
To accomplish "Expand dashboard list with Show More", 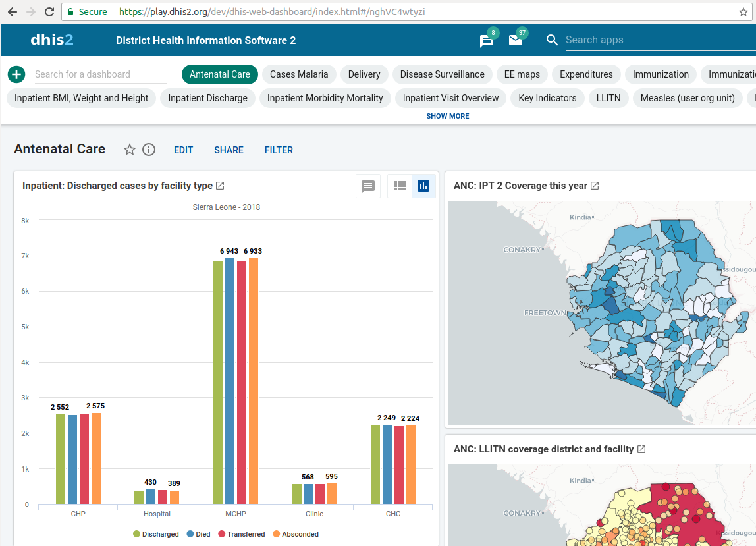I will 448,116.
